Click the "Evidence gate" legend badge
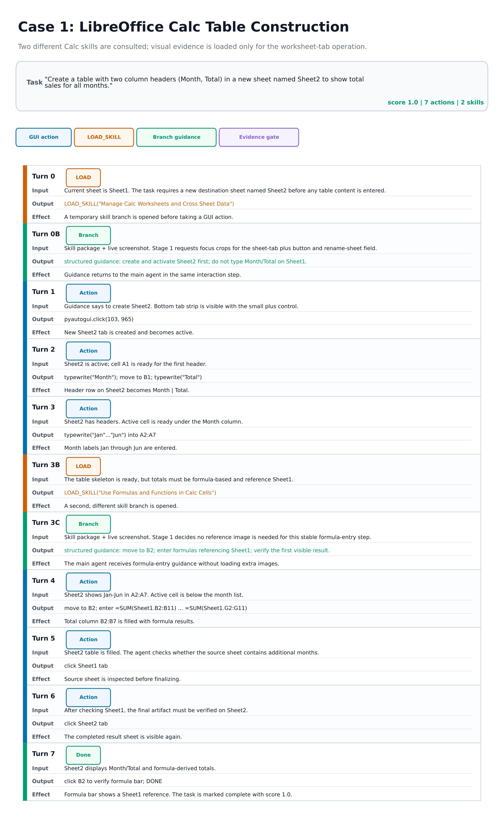504x826 pixels. (259, 137)
